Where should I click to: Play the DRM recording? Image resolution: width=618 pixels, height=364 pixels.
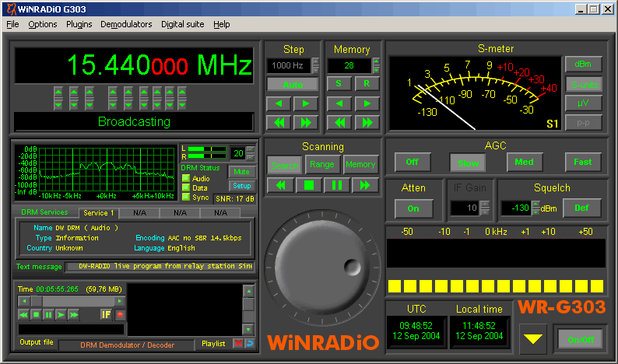pyautogui.click(x=61, y=315)
